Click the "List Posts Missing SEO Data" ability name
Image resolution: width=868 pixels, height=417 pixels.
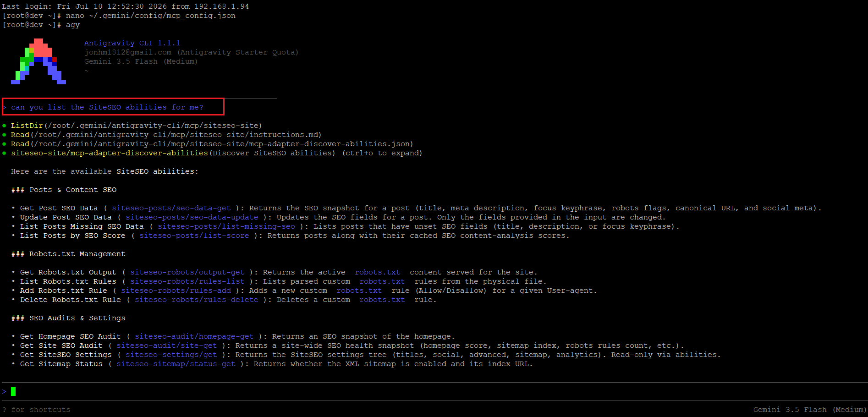(x=82, y=226)
